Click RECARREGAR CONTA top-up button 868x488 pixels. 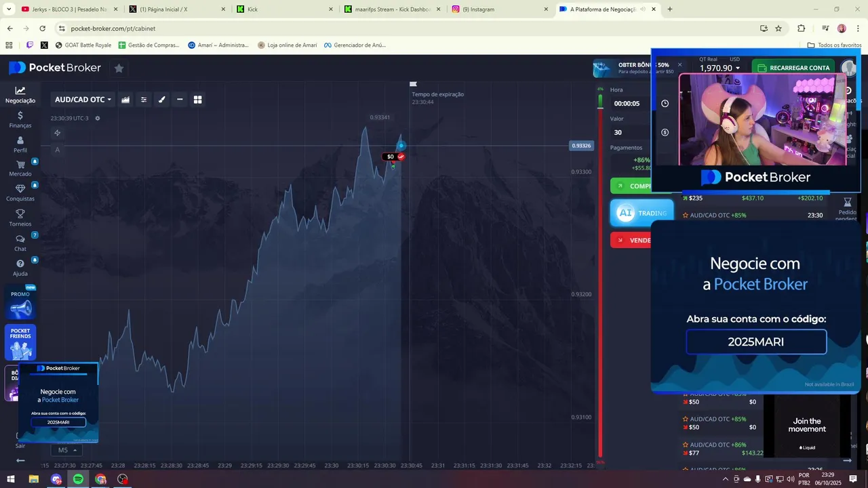[793, 68]
